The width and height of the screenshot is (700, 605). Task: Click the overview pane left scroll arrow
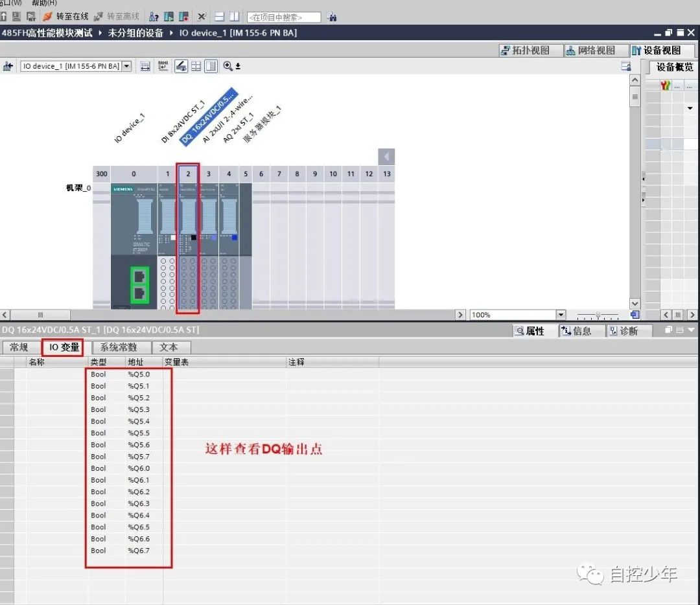tap(666, 315)
